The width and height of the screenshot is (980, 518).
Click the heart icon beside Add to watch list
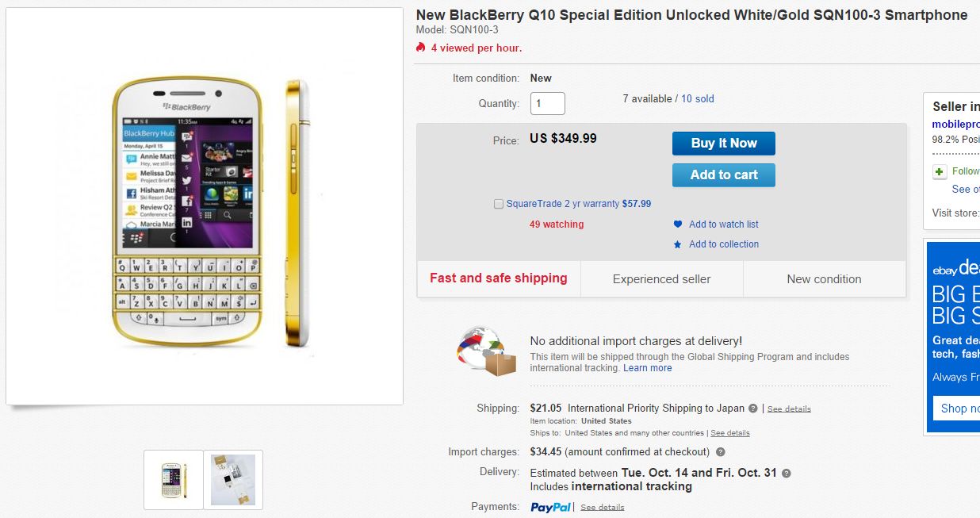677,224
